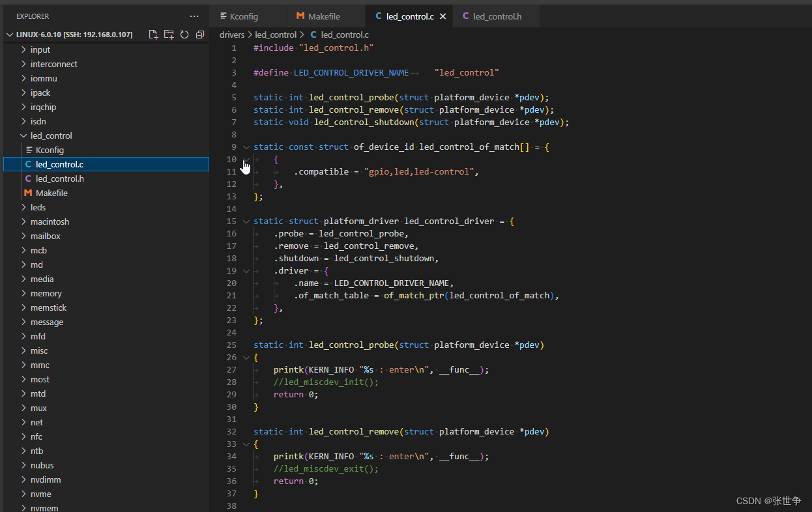Expand the mmc folder
Viewport: 812px width, 512px height.
(24, 365)
